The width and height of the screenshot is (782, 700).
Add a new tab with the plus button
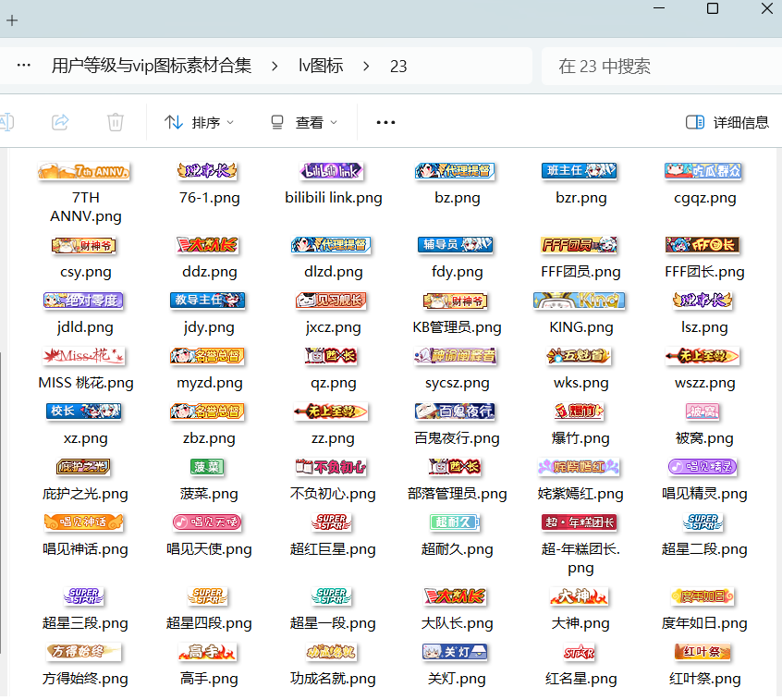(x=12, y=20)
